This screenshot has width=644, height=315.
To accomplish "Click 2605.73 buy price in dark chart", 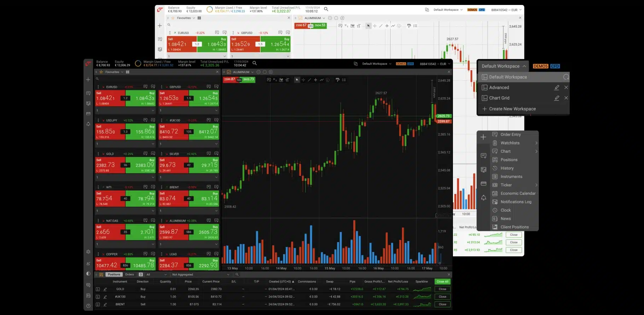I will tap(248, 79).
